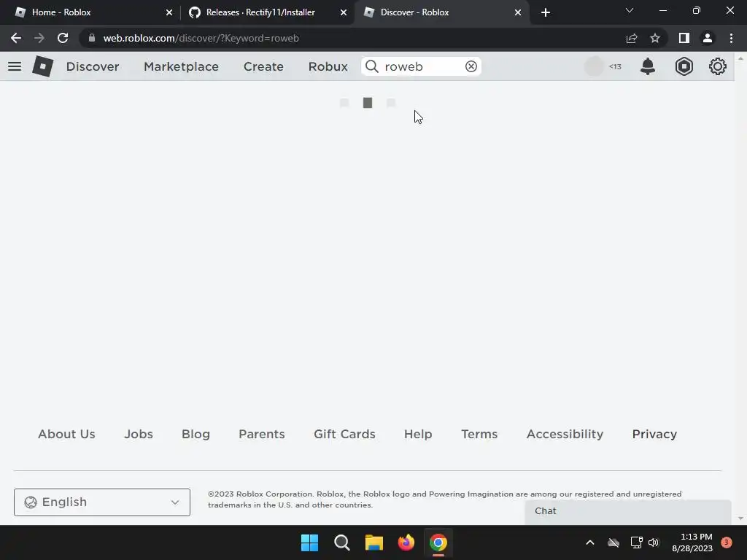The width and height of the screenshot is (747, 560).
Task: Open the Discover nav item
Action: point(93,66)
